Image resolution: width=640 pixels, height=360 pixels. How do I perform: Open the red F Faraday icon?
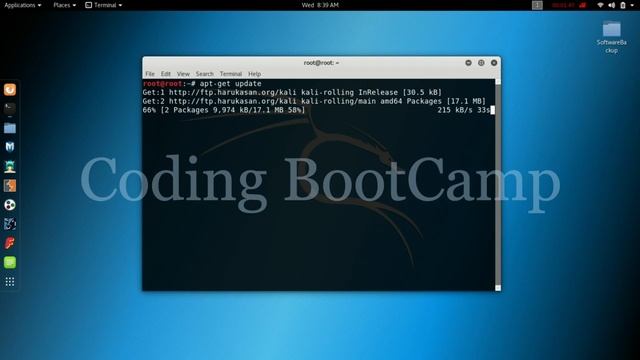10,243
